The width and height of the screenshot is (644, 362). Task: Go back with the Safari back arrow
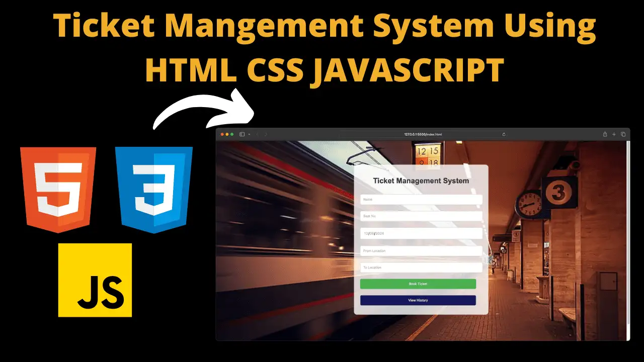pyautogui.click(x=258, y=134)
